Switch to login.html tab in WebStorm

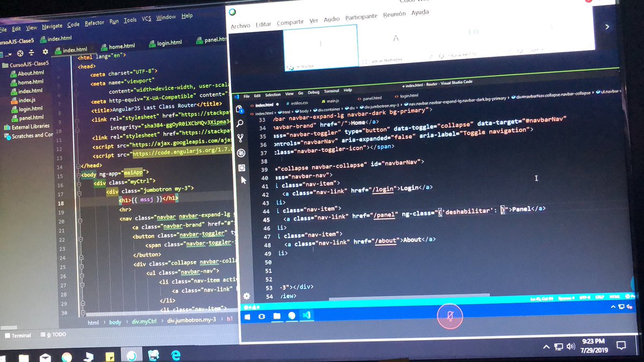pos(164,43)
